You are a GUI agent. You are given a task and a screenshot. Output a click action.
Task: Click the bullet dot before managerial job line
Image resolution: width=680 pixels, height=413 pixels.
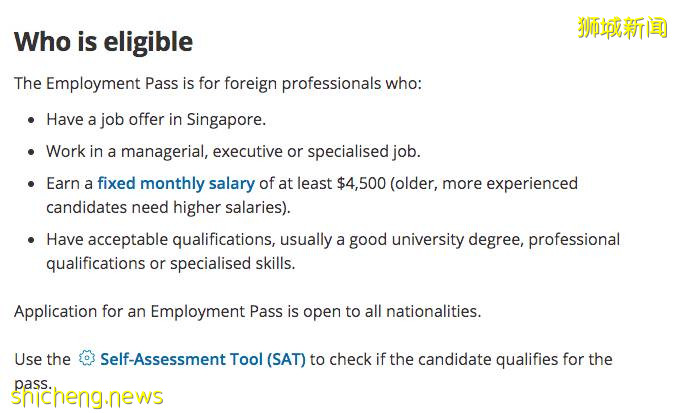[x=30, y=152]
